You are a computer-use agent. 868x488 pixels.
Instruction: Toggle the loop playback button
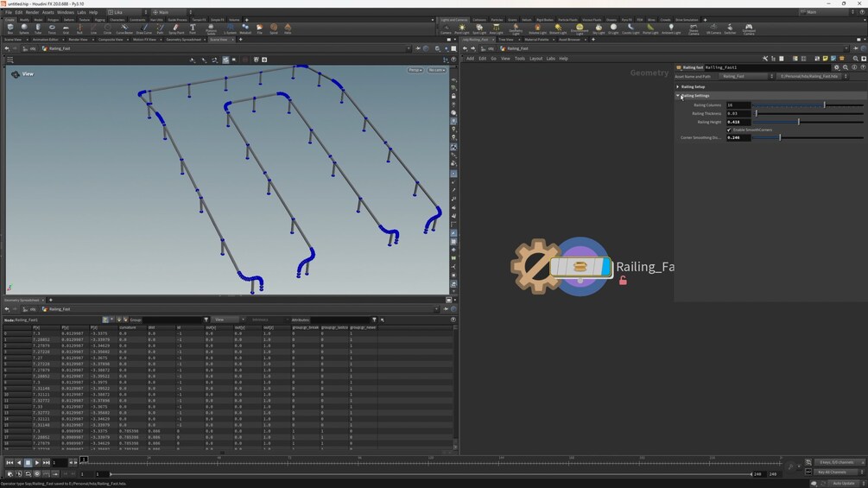coord(28,474)
